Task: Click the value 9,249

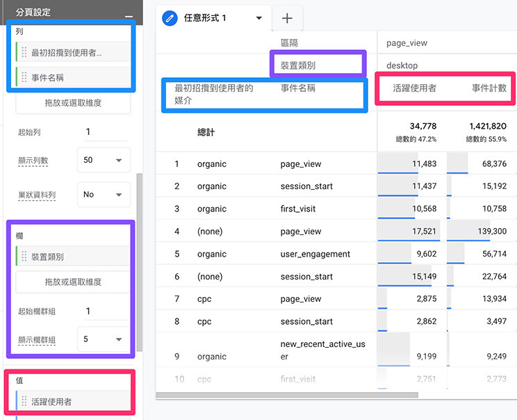Action: (497, 356)
